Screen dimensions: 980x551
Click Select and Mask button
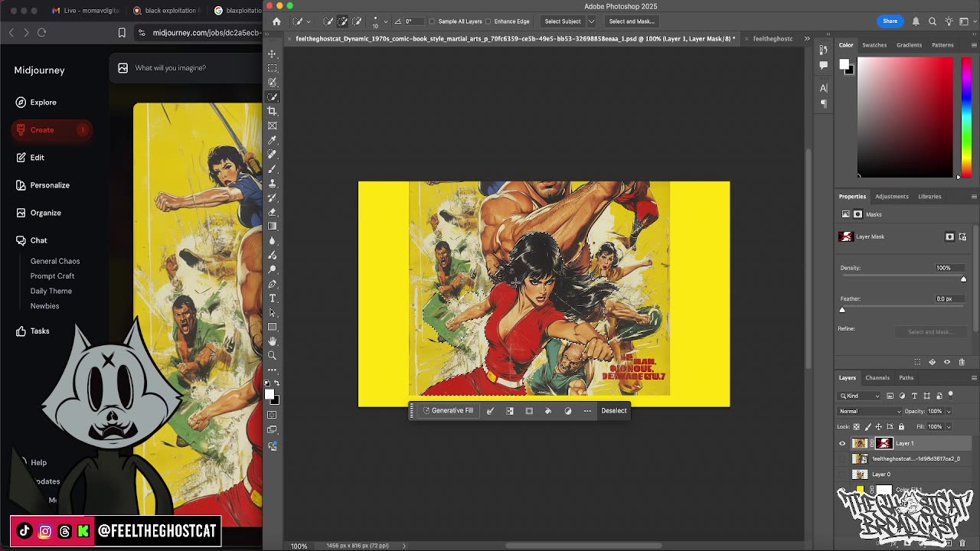[632, 21]
